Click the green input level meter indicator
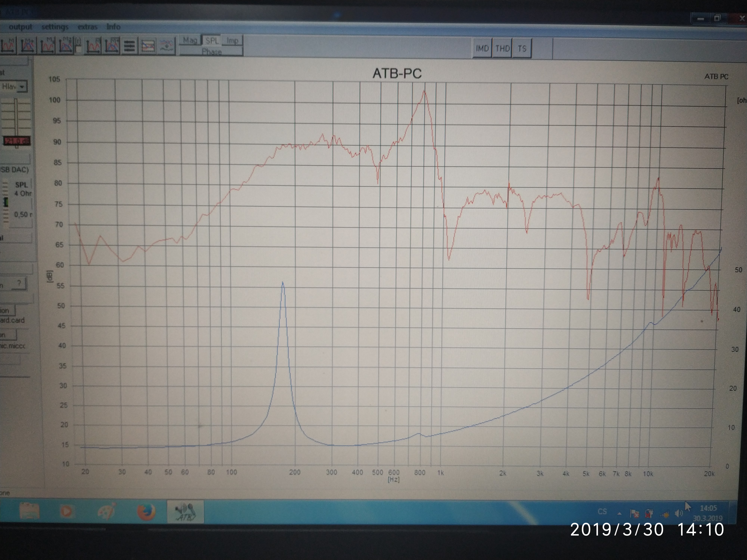 tap(6, 203)
